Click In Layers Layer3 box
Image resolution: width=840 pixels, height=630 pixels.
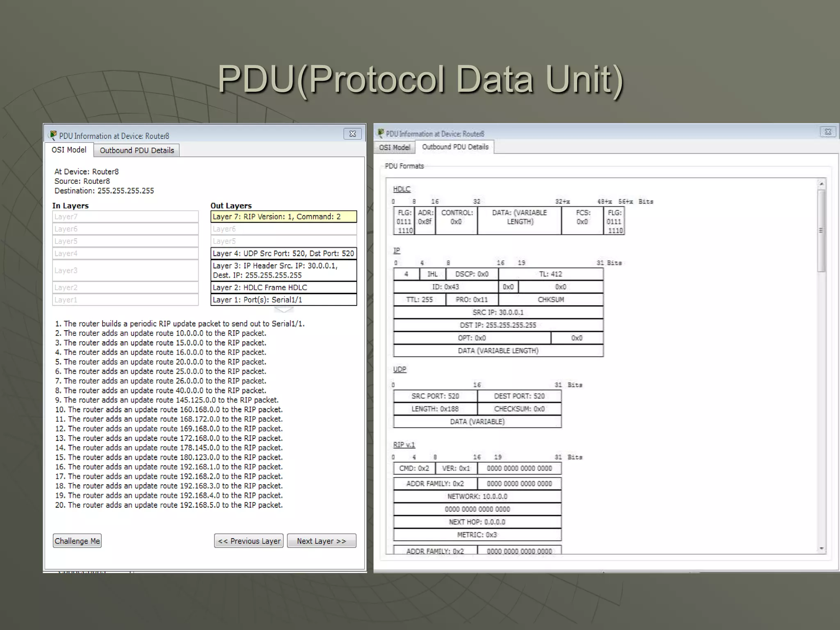coord(126,270)
